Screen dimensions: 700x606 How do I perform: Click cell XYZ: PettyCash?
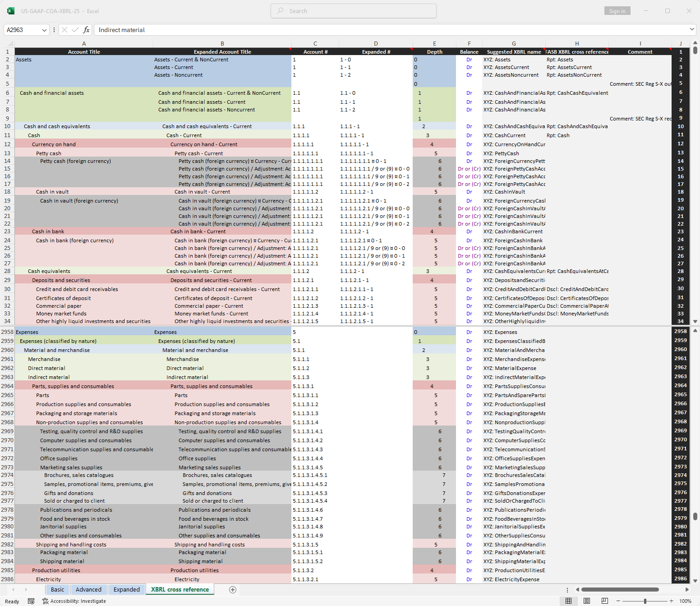[514, 153]
